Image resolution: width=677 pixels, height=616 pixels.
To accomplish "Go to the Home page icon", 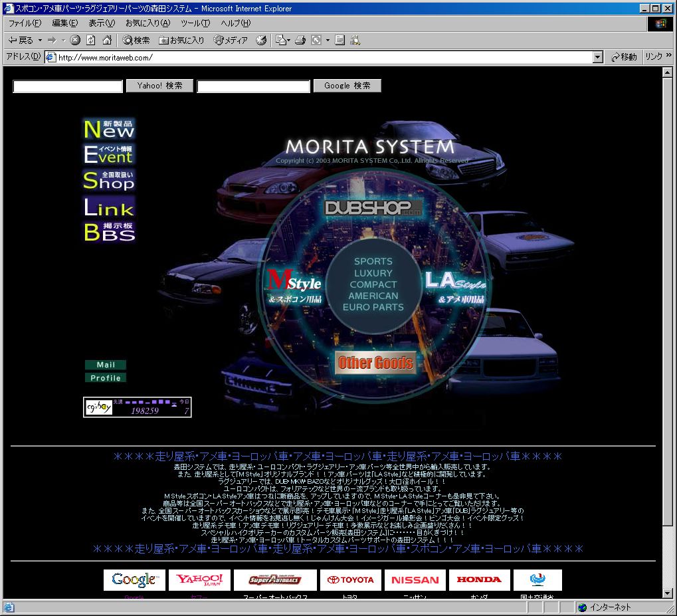I will click(x=107, y=40).
